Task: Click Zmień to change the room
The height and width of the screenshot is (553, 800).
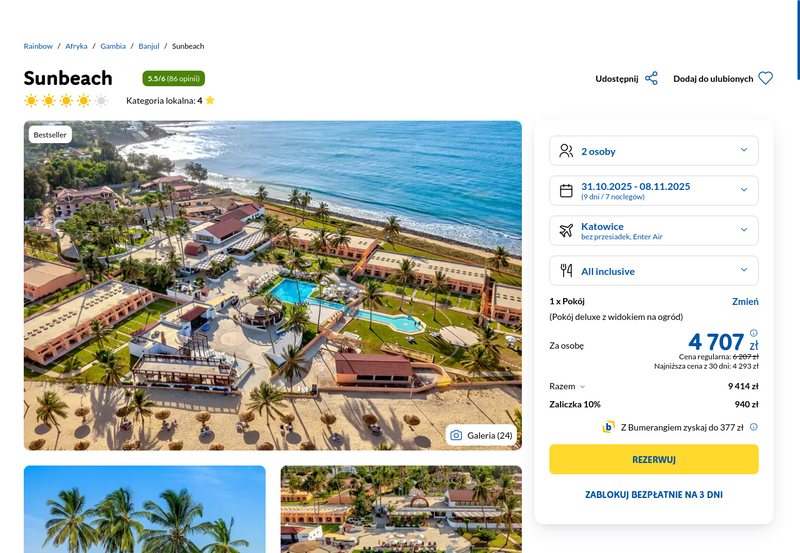Action: click(745, 301)
